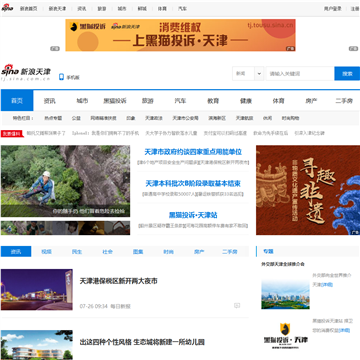Open the 汽车 main navigation tab
Screen dimensions: 360x360
[180, 101]
